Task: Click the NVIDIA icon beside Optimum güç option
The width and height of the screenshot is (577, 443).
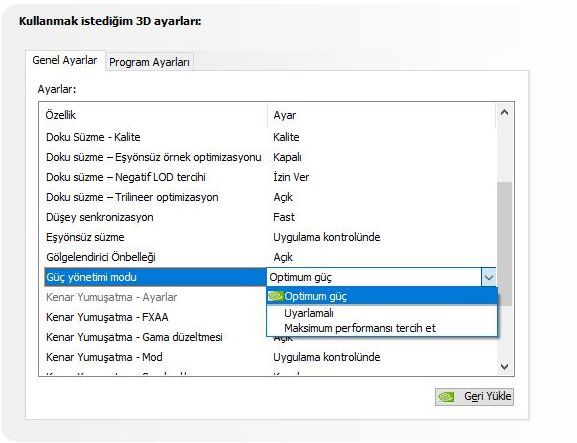Action: click(275, 296)
